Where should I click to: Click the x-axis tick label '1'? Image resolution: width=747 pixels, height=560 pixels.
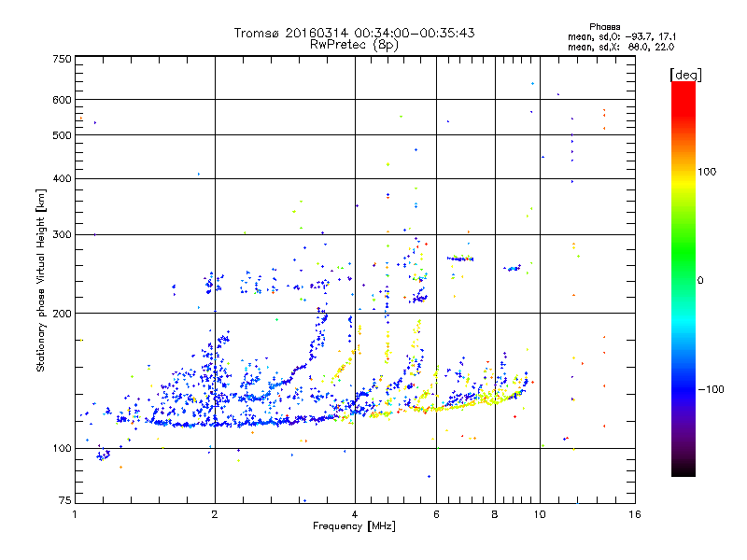tap(75, 514)
